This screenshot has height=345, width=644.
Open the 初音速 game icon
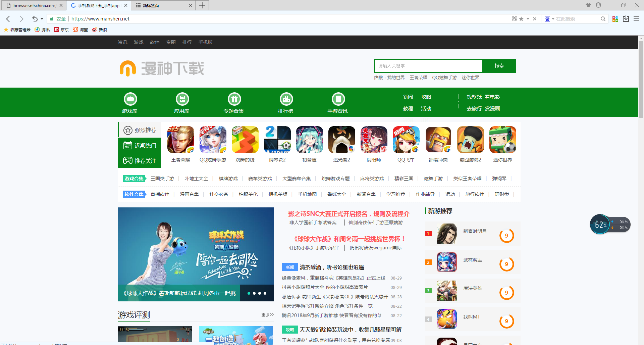(310, 140)
